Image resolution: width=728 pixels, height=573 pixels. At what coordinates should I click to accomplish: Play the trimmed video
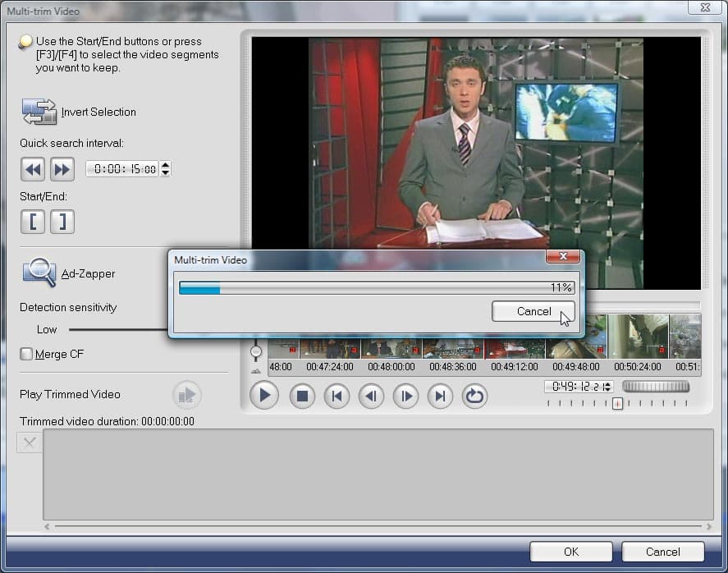[x=186, y=395]
